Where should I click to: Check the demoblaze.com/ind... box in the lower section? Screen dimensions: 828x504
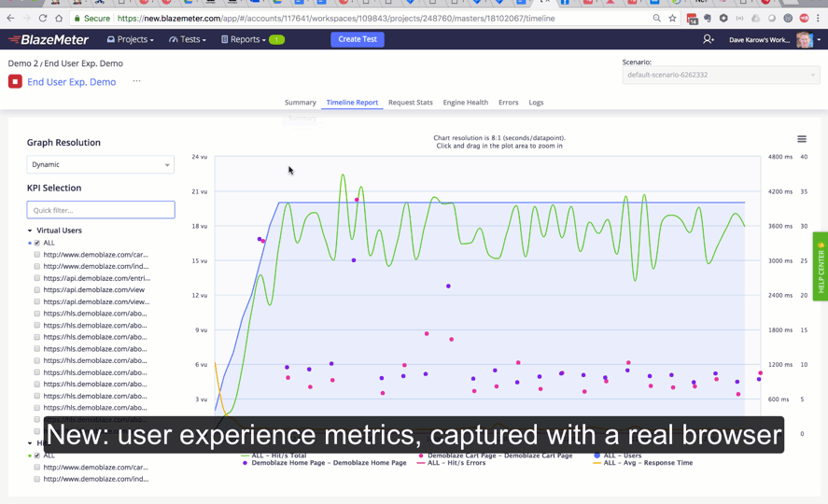coord(37,479)
